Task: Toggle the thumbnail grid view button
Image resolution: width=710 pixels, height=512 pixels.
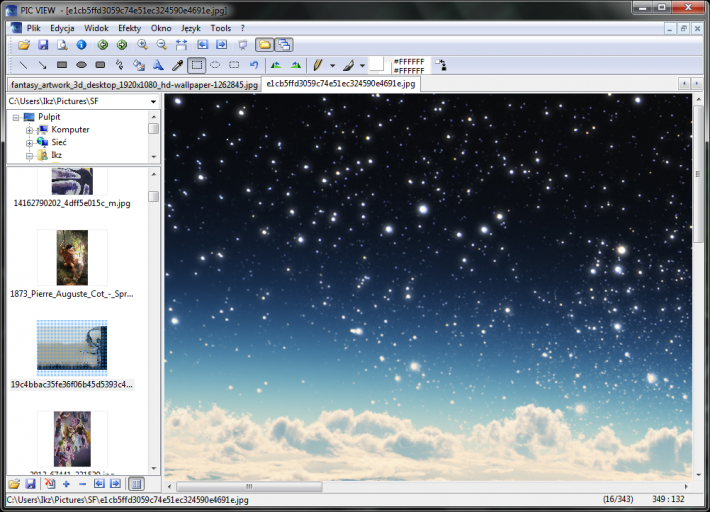Action: click(136, 484)
